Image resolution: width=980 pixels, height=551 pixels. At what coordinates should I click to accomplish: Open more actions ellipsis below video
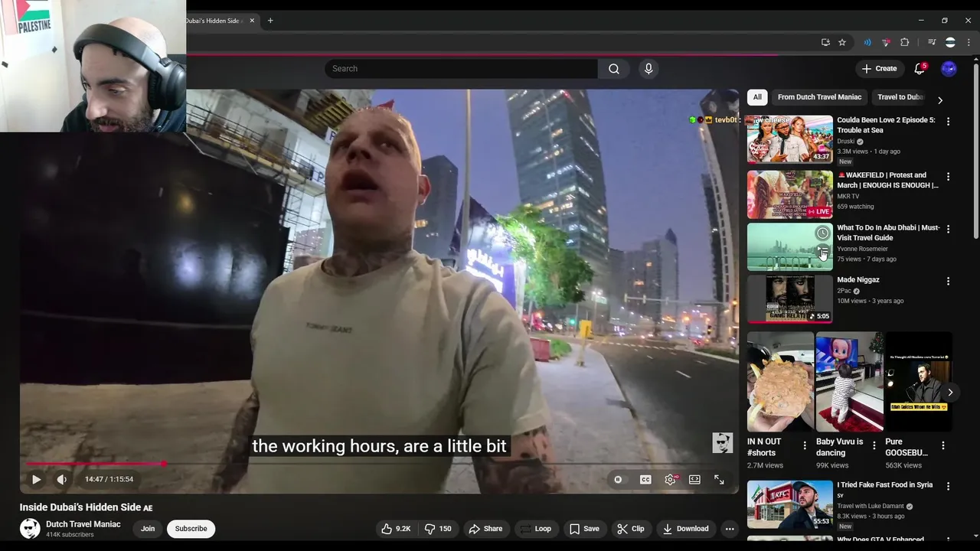point(730,529)
